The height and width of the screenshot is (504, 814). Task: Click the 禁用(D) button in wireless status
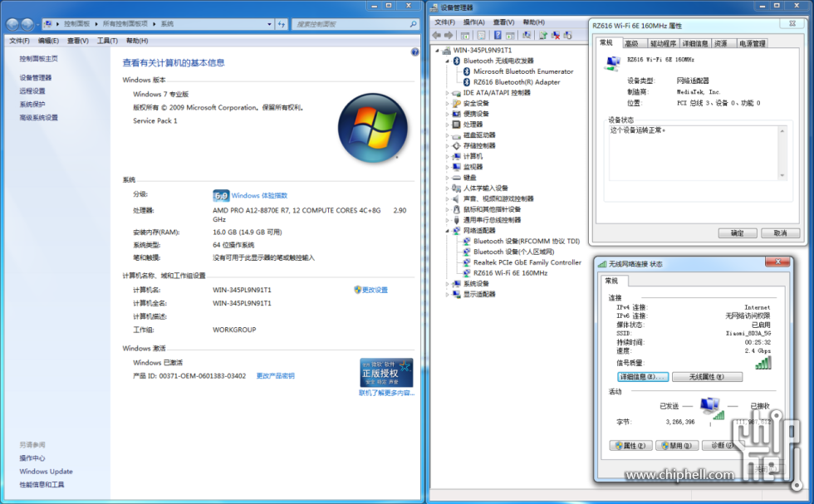[x=676, y=445]
